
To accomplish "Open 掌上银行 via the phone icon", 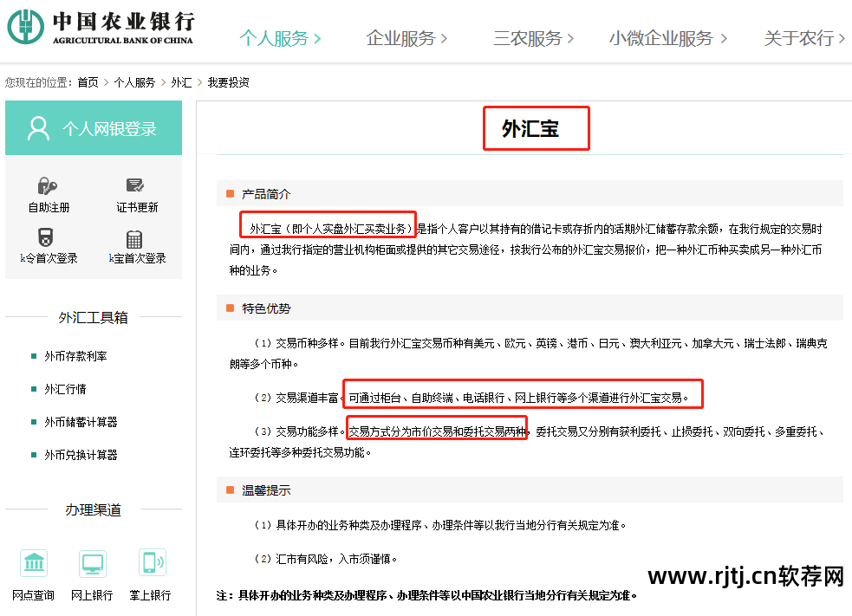I will pyautogui.click(x=151, y=563).
